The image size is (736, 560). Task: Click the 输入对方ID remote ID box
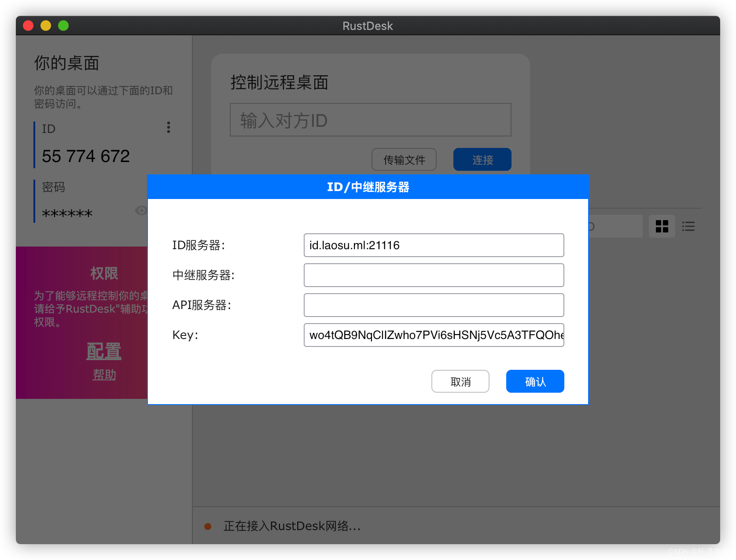(370, 120)
